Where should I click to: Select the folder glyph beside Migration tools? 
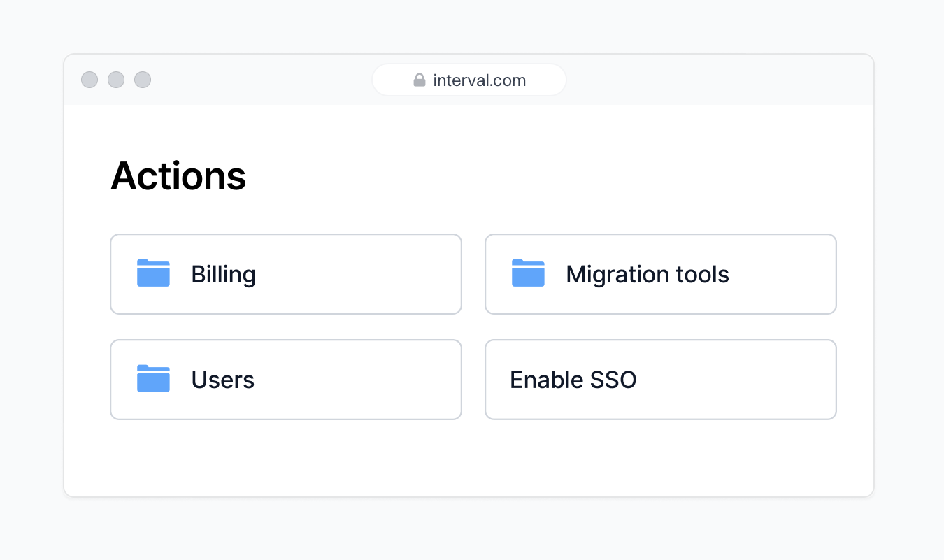[x=529, y=273]
